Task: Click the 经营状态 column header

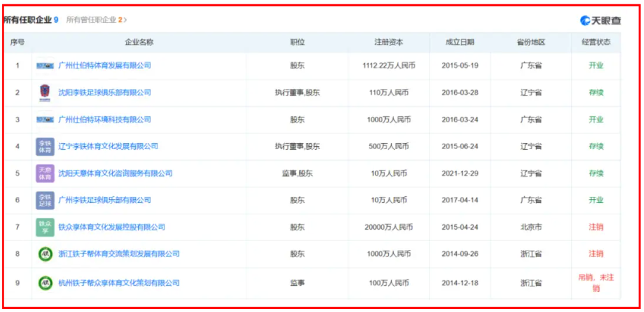Action: [596, 42]
